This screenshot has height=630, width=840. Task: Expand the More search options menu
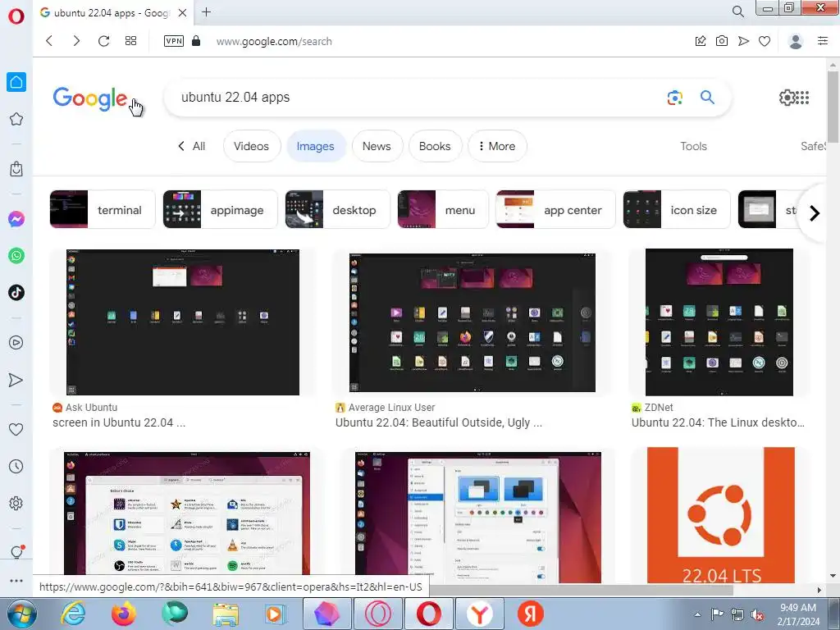[x=497, y=146]
